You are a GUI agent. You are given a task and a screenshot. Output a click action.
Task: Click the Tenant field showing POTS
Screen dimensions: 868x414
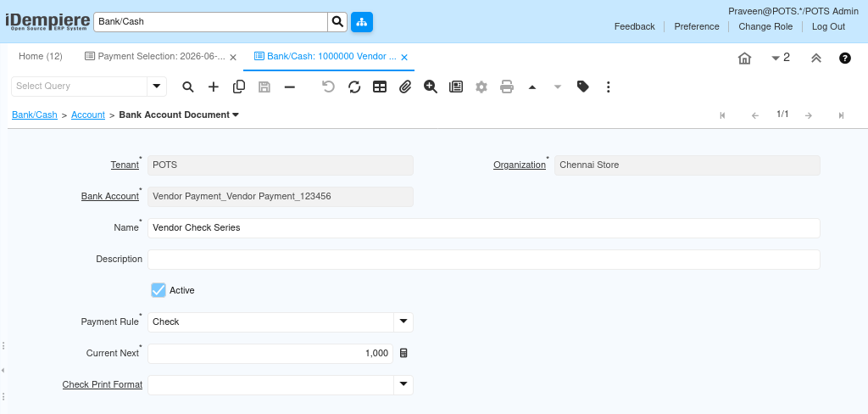pyautogui.click(x=280, y=165)
